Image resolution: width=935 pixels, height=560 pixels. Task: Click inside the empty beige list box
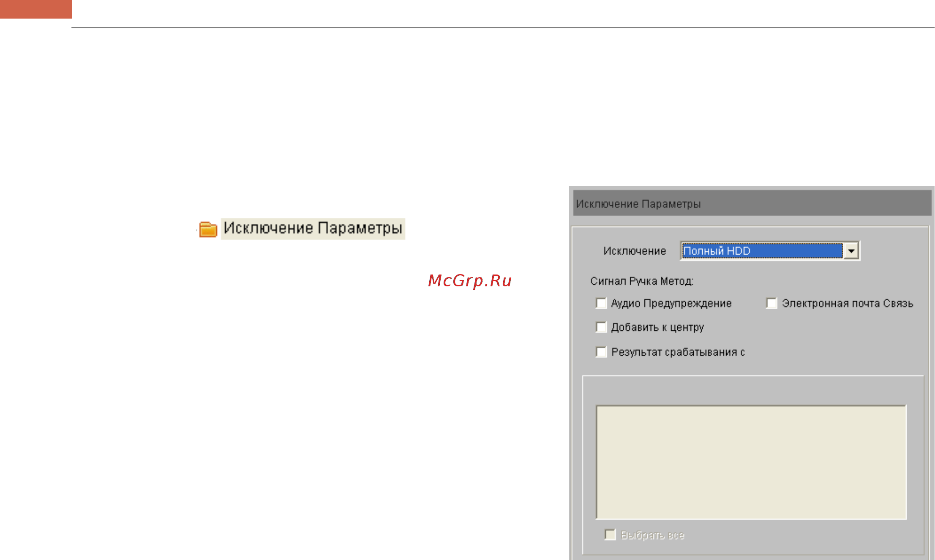pos(751,462)
